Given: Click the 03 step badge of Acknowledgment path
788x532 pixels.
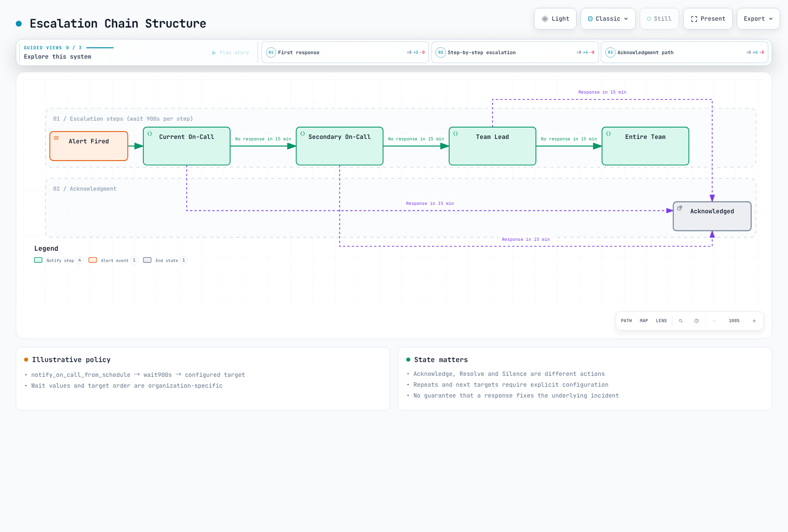Looking at the screenshot, I should pos(610,52).
